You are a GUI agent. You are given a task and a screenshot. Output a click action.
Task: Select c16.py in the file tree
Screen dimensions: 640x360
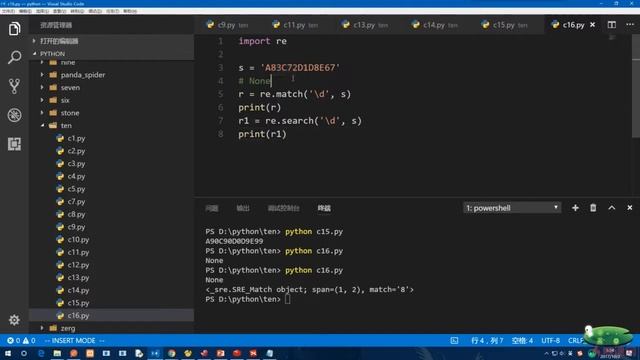[x=112, y=316]
